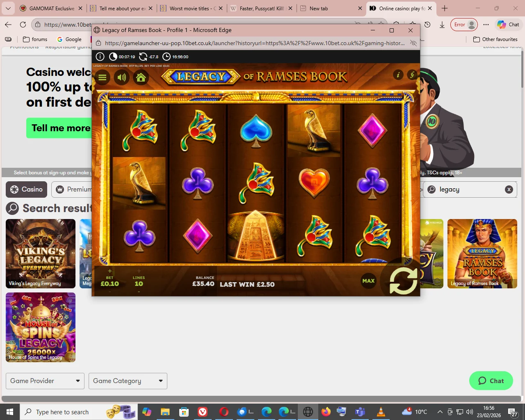525x420 pixels.
Task: Click the net position arrows icon showing -£7.8
Action: [143, 57]
